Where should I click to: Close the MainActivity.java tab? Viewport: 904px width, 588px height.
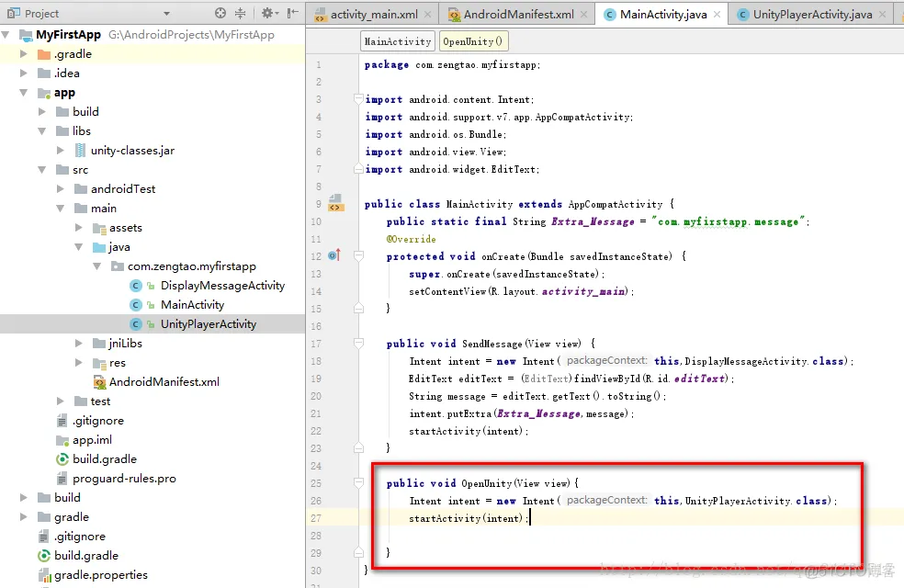click(717, 15)
